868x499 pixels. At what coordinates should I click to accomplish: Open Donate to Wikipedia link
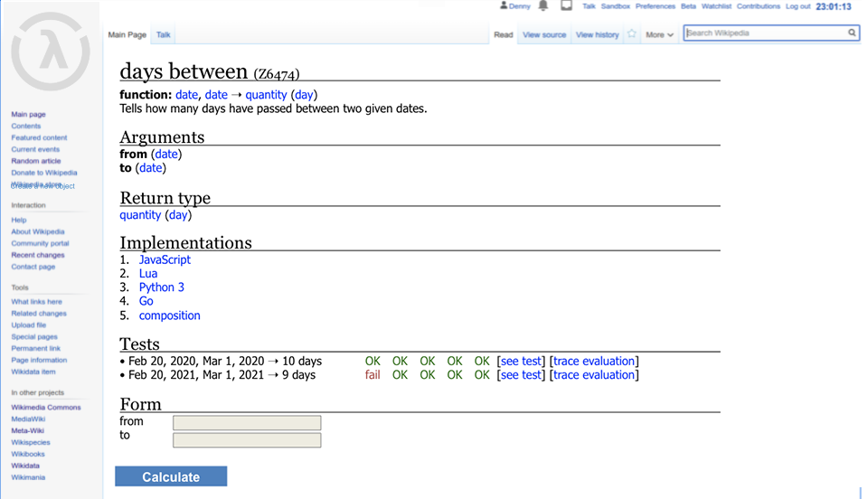[44, 172]
